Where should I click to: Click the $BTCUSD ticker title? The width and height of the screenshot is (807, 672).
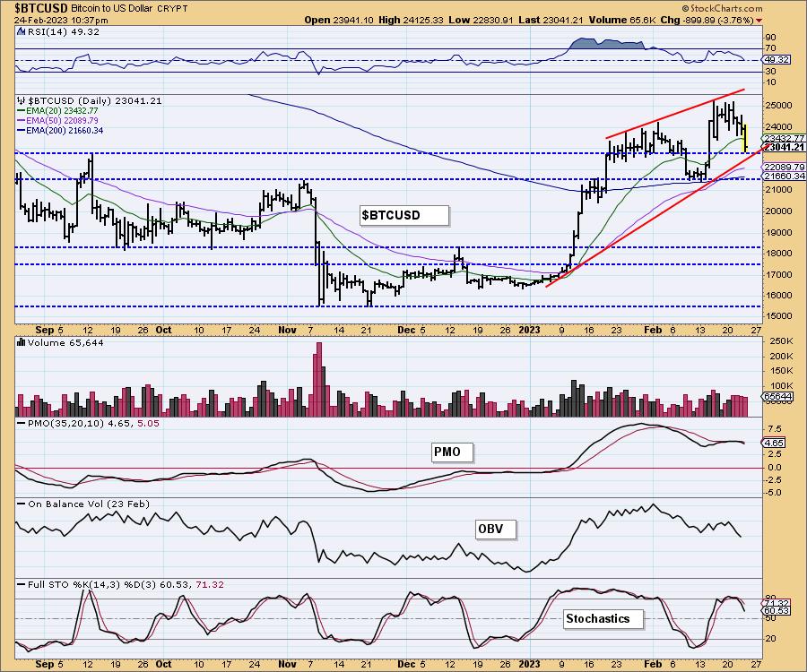(41, 8)
